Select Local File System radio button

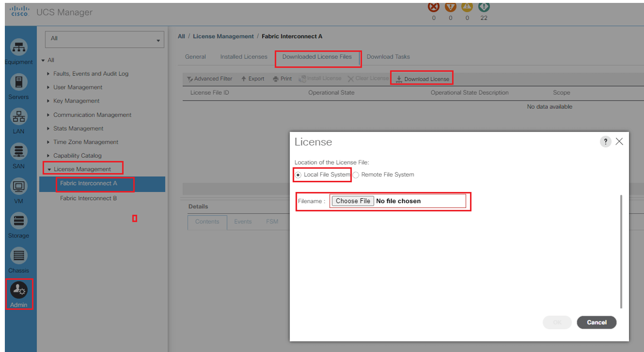coord(298,175)
